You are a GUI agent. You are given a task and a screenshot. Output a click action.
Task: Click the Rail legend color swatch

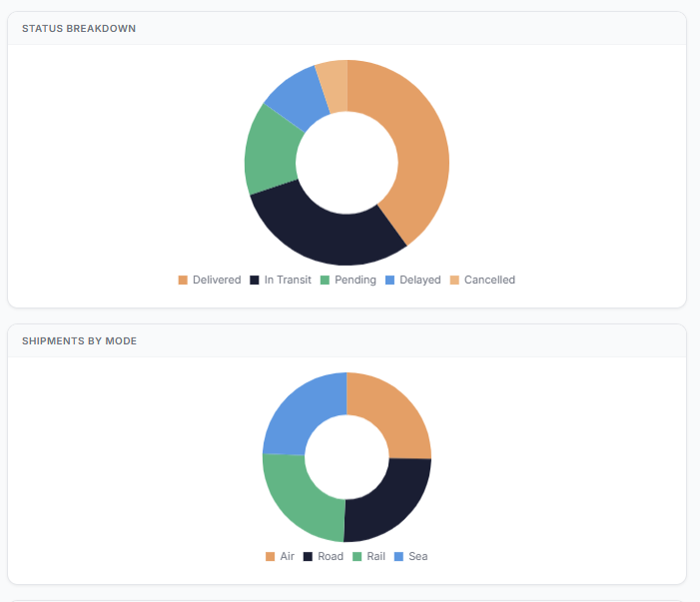[356, 556]
